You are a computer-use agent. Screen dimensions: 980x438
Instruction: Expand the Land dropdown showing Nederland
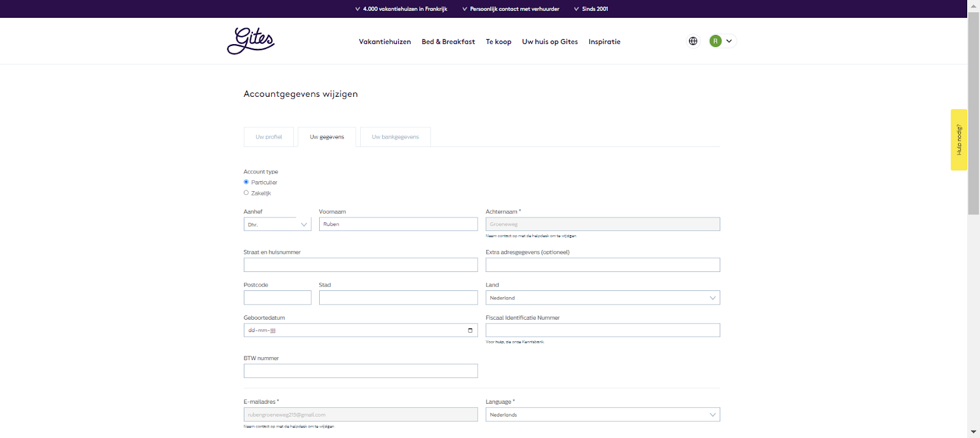point(603,298)
